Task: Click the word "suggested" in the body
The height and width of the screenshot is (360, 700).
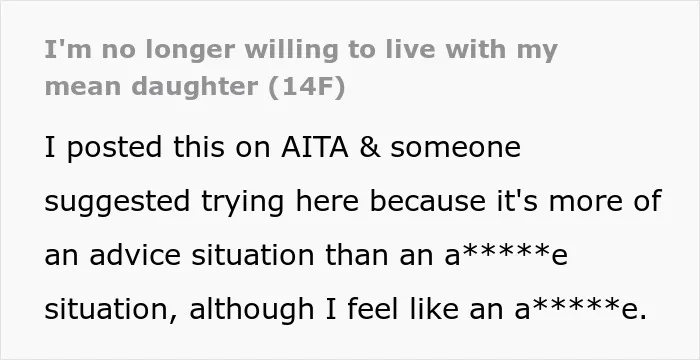Action: click(117, 202)
